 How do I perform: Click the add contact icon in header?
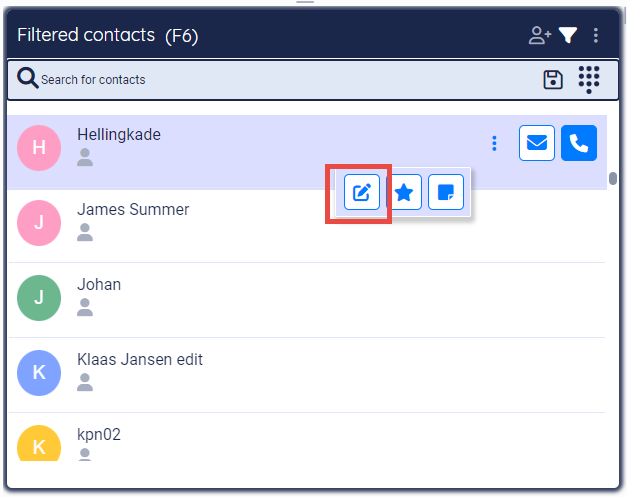point(540,36)
